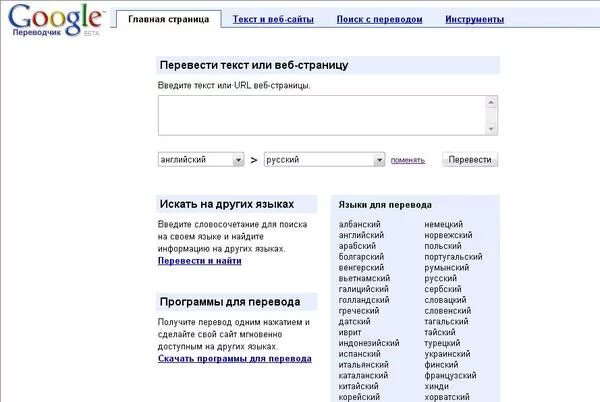Click арабский in the language list
This screenshot has width=600, height=402.
coord(357,246)
